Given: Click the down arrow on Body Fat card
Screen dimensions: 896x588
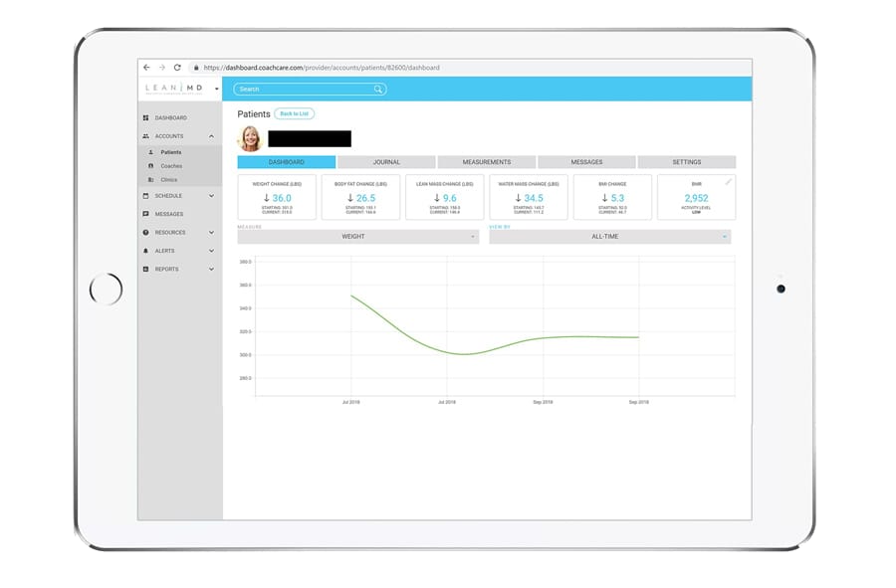Looking at the screenshot, I should click(350, 198).
